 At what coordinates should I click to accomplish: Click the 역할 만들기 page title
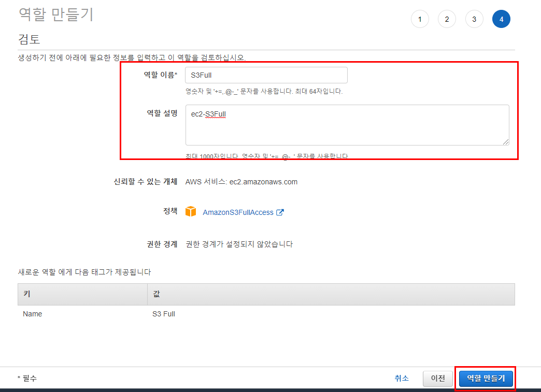point(56,14)
